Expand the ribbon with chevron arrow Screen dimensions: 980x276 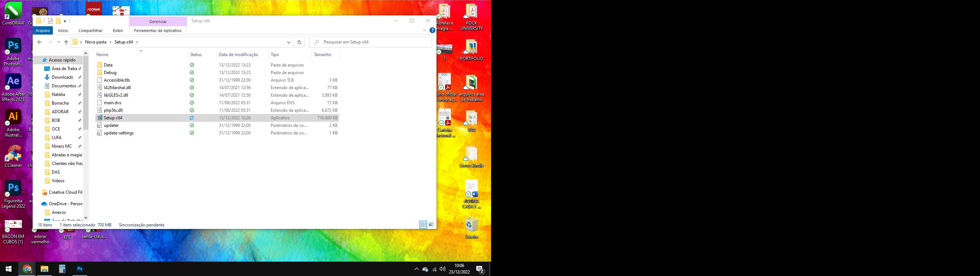coord(425,31)
